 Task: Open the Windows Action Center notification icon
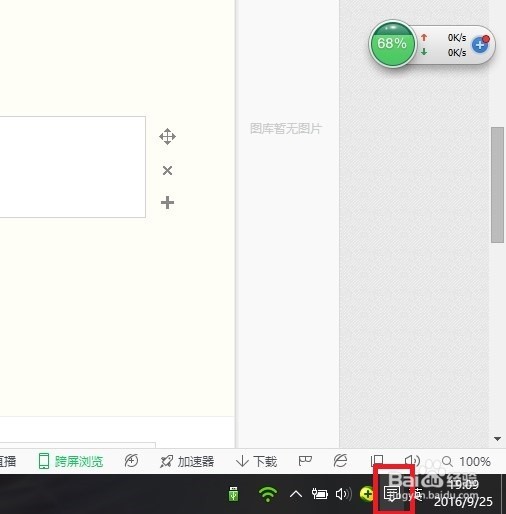(x=392, y=494)
